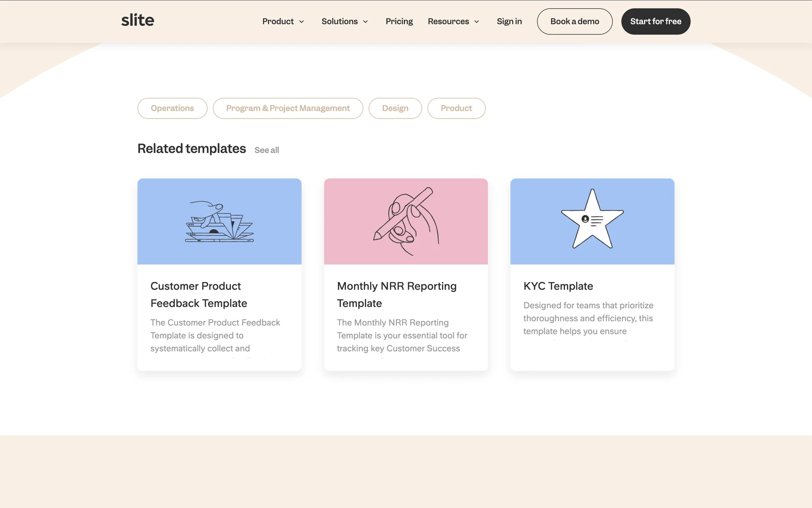Click the stacked documents illustration
The image size is (812, 508).
[x=219, y=222]
